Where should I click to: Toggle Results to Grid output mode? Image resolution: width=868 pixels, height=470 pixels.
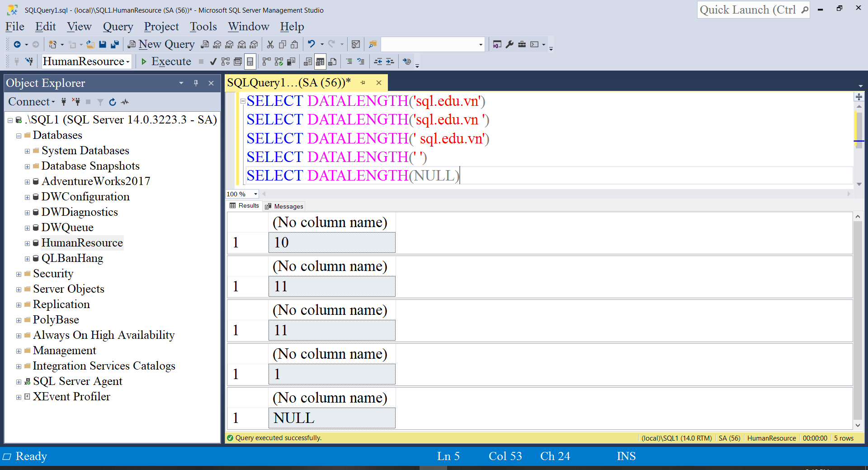[320, 62]
